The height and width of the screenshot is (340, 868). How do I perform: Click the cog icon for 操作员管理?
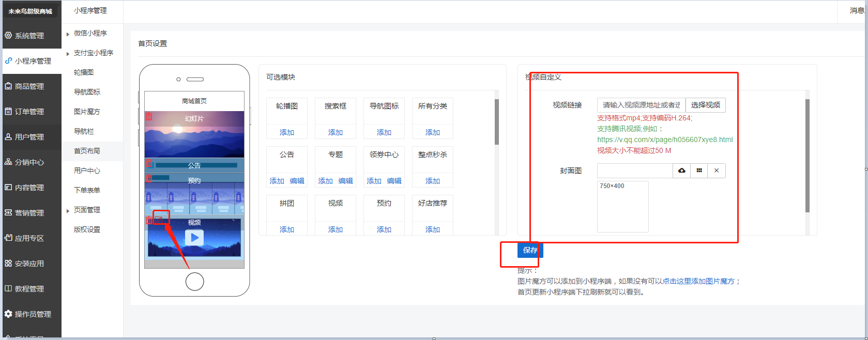8,314
